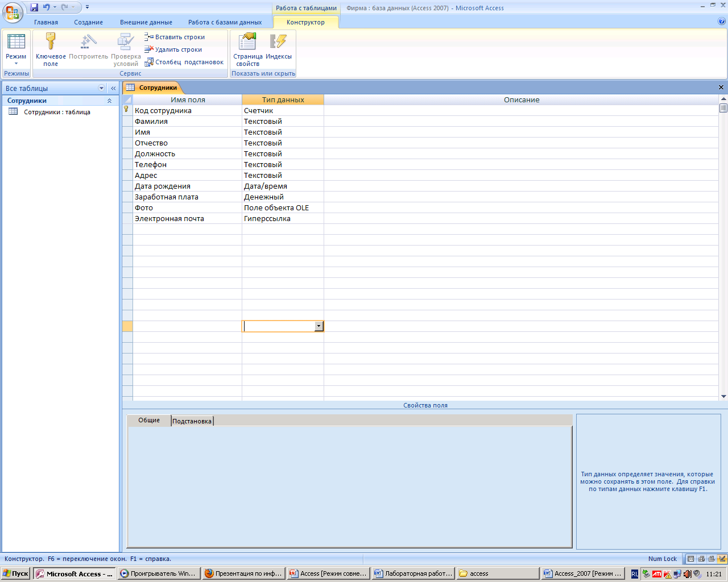This screenshot has height=582, width=728.
Task: Switch to the Подстановка properties tab
Action: [x=192, y=421]
